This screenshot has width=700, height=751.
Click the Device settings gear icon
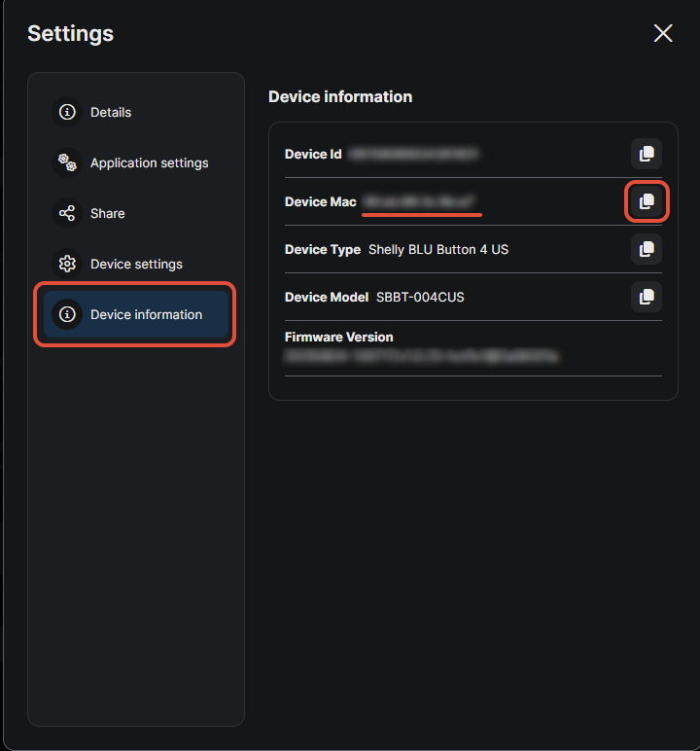[x=67, y=264]
